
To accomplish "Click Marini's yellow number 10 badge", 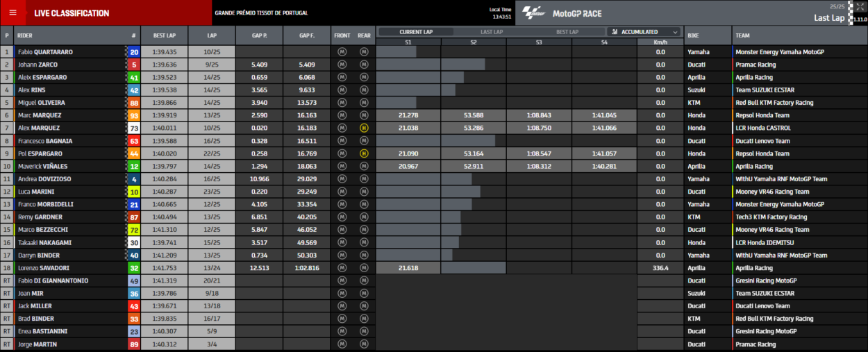I will (x=134, y=192).
